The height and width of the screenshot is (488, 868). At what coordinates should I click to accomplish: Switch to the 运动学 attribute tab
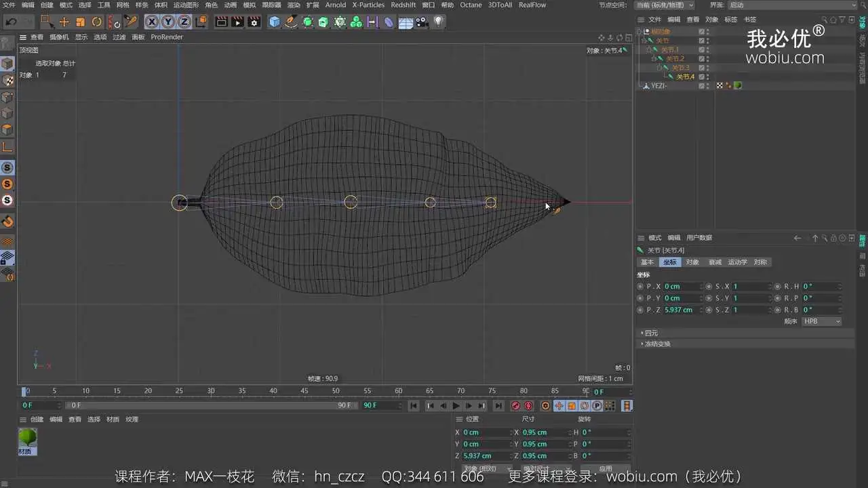click(x=738, y=262)
